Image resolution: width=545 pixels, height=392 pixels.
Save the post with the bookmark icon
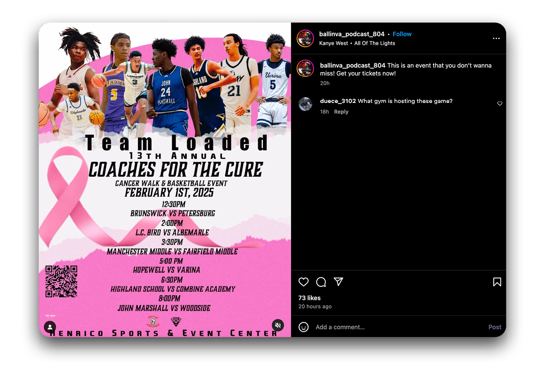coord(497,282)
